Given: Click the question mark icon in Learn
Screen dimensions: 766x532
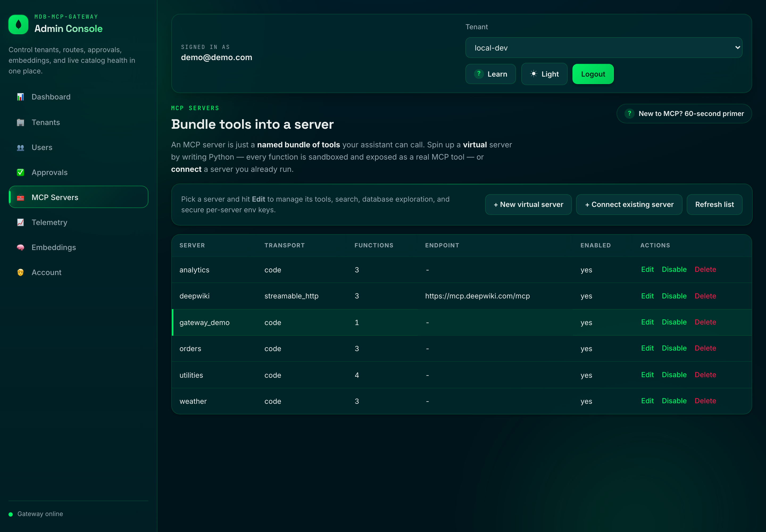Looking at the screenshot, I should [x=479, y=74].
